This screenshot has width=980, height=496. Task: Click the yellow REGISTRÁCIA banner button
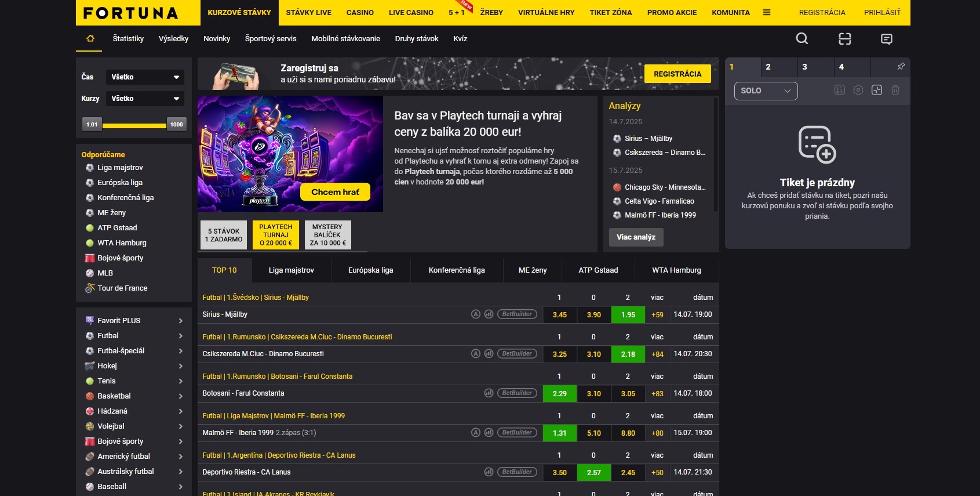[677, 74]
